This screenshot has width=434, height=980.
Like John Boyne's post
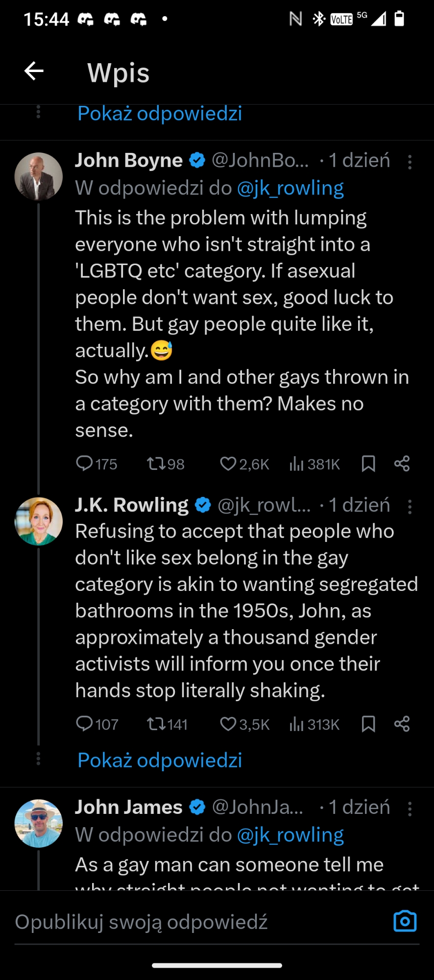tap(228, 464)
